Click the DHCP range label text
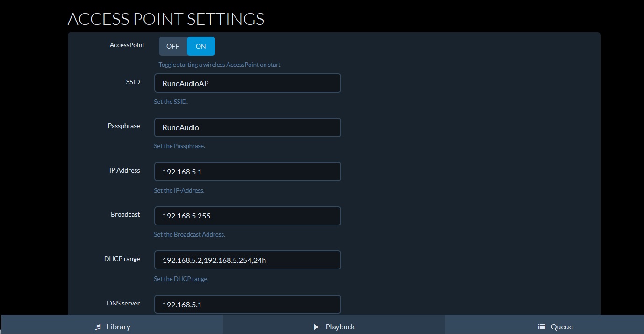This screenshot has width=644, height=334. click(122, 259)
